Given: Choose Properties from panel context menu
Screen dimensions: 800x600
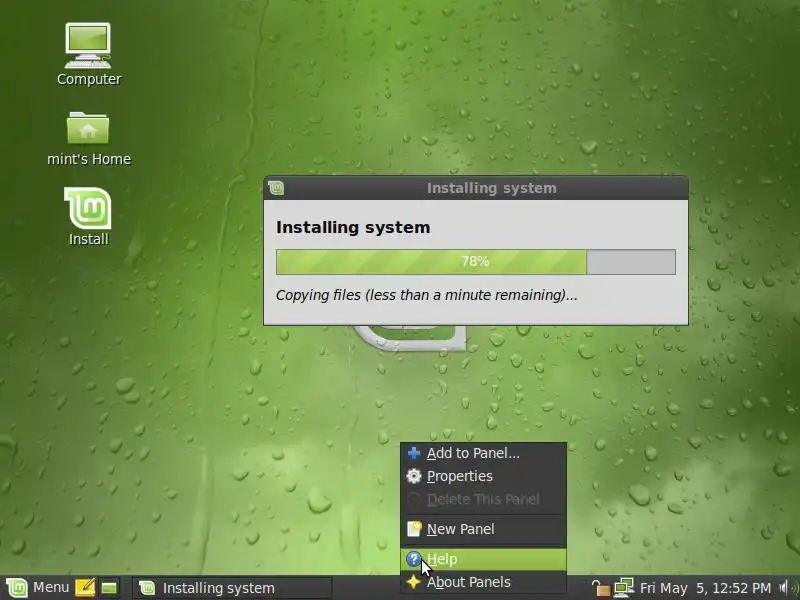Looking at the screenshot, I should coord(483,476).
